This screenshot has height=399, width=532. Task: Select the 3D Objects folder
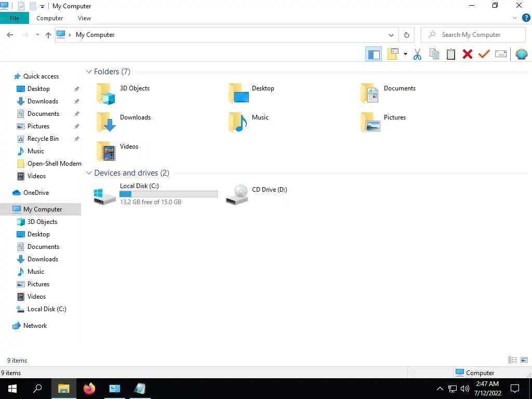tap(123, 94)
